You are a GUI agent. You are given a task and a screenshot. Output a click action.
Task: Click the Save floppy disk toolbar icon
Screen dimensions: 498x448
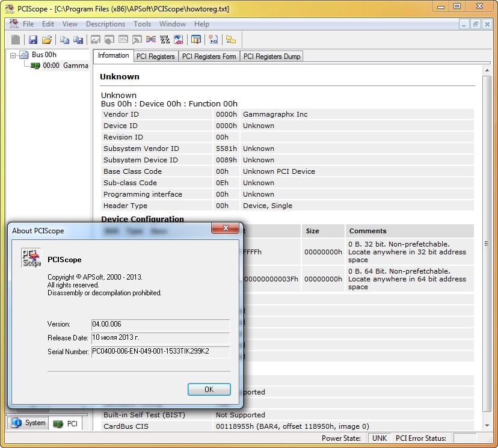(33, 40)
